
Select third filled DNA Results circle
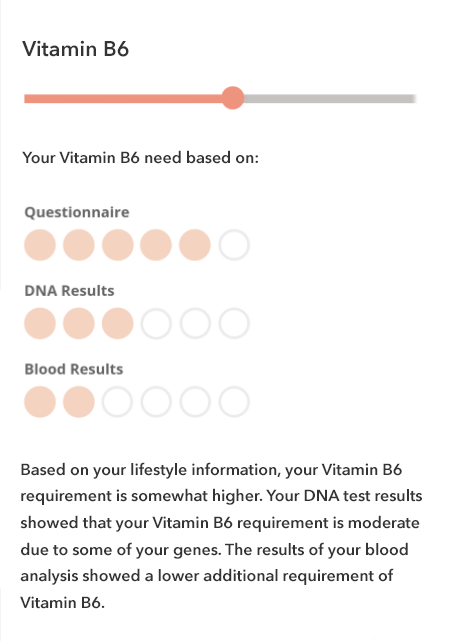[118, 323]
